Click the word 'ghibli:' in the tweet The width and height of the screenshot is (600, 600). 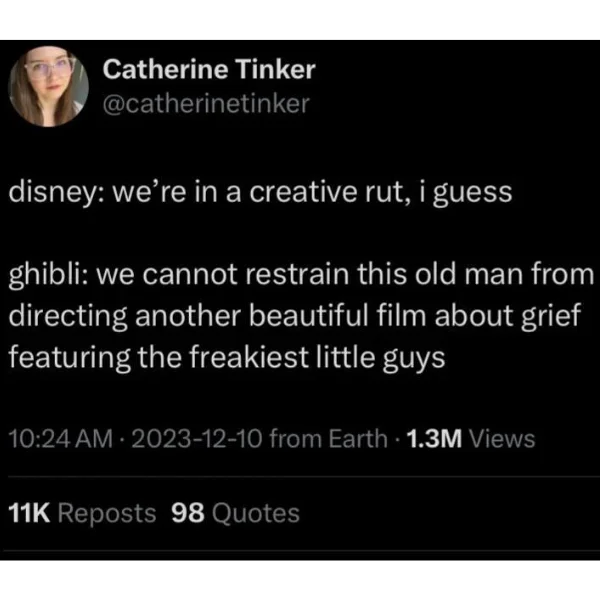(x=49, y=275)
